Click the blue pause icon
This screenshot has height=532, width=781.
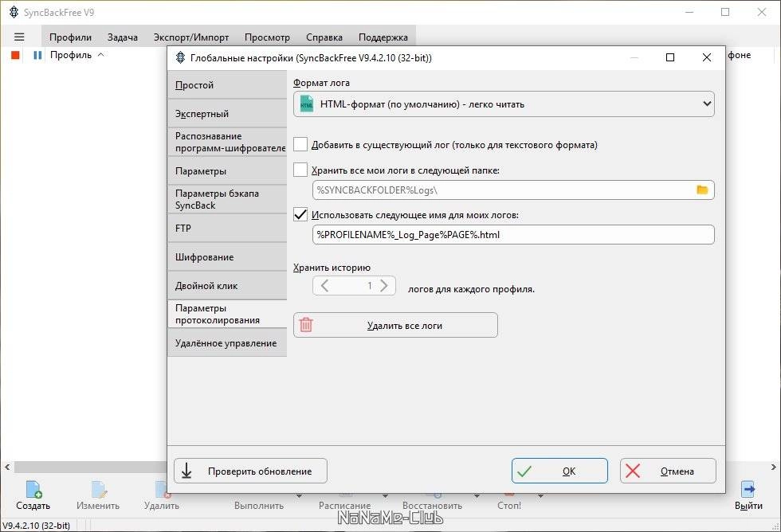(x=37, y=55)
